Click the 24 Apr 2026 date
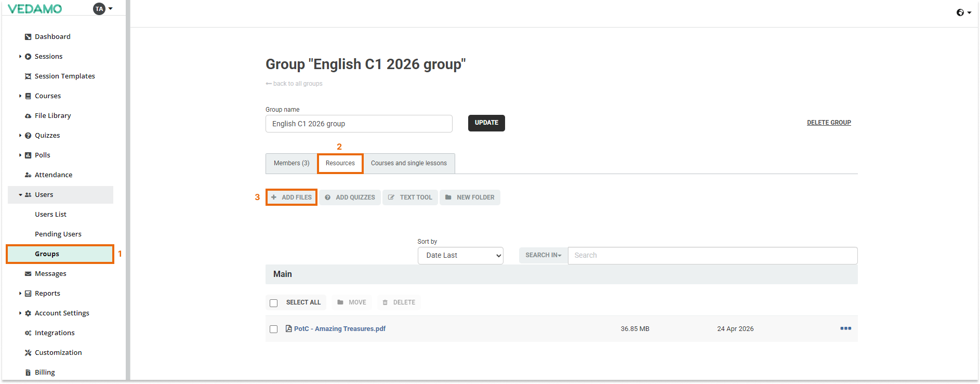 (735, 329)
